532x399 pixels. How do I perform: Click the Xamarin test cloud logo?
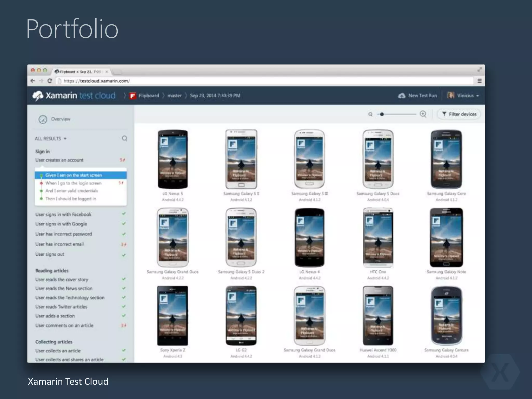tap(74, 96)
